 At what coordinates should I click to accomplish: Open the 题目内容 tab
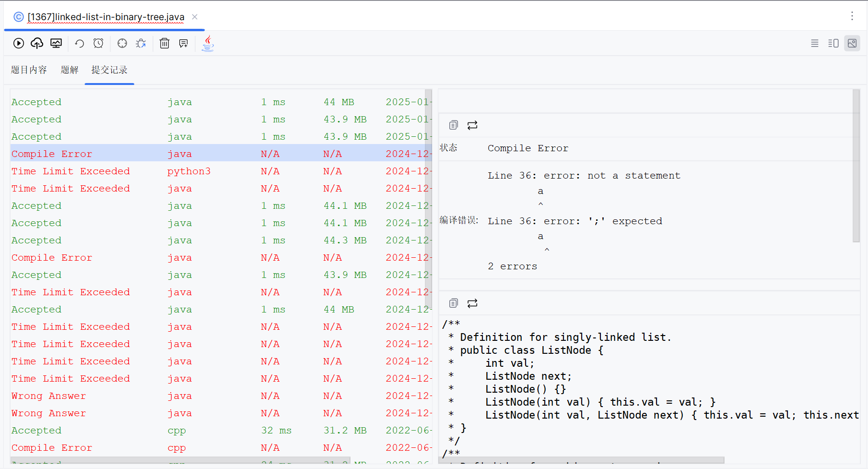coord(29,70)
